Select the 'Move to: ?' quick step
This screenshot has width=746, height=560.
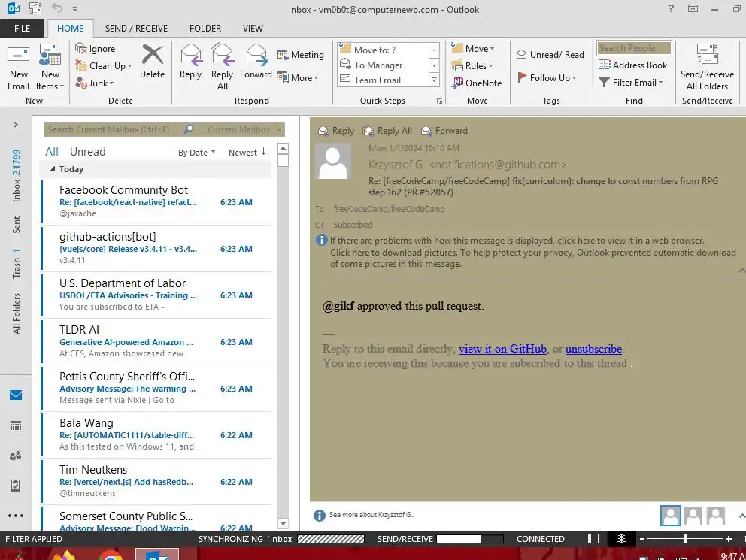[384, 50]
